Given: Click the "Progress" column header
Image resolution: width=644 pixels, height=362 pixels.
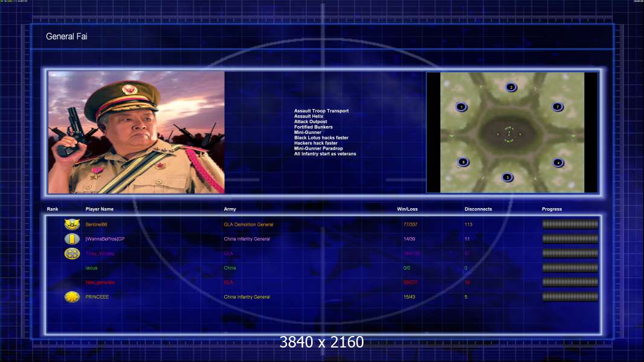Looking at the screenshot, I should click(x=552, y=209).
